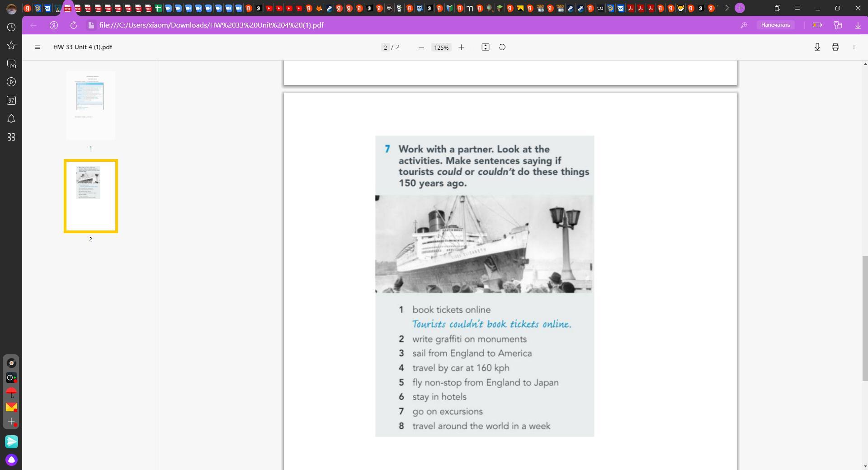Go back with the back arrow
The height and width of the screenshot is (470, 868).
pos(33,25)
